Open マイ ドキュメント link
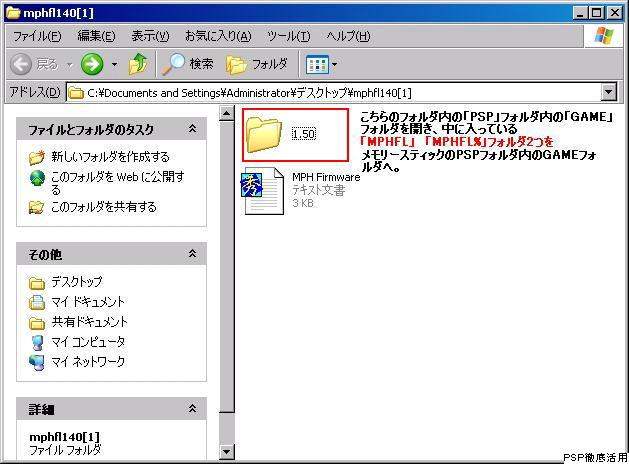 click(88, 302)
